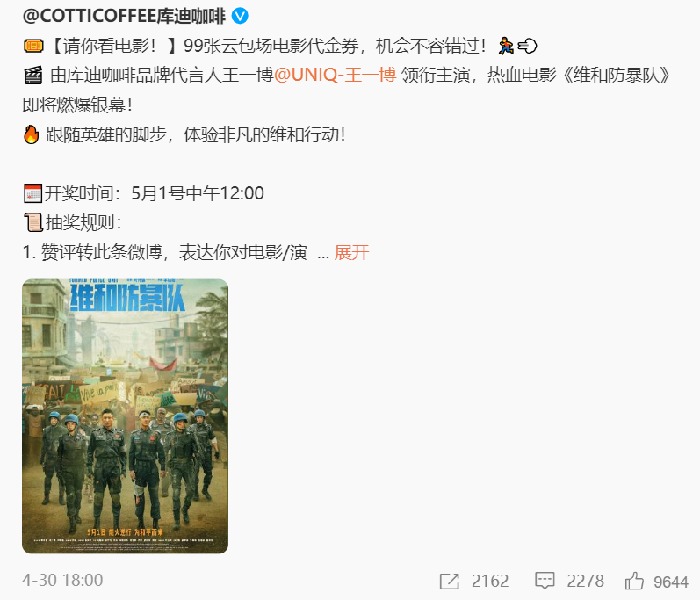
Task: Click the comment count 2278
Action: [585, 582]
